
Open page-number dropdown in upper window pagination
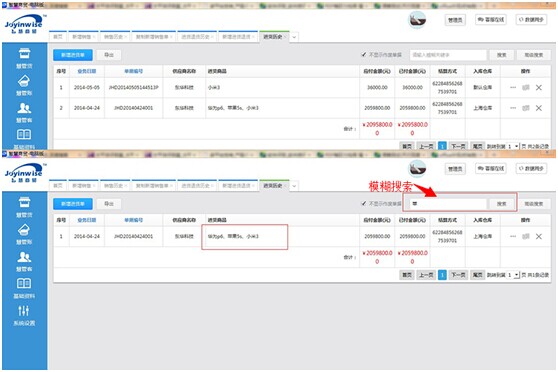point(513,146)
